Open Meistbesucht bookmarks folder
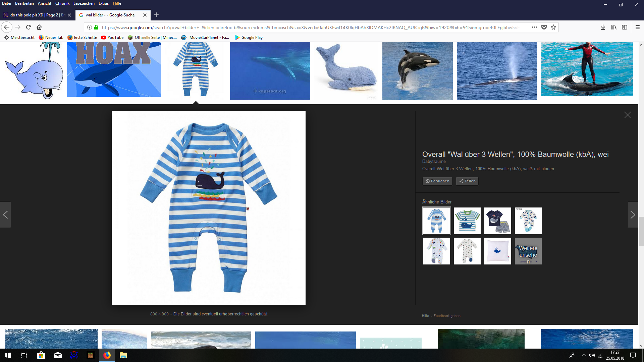Image resolution: width=644 pixels, height=362 pixels. pos(19,38)
